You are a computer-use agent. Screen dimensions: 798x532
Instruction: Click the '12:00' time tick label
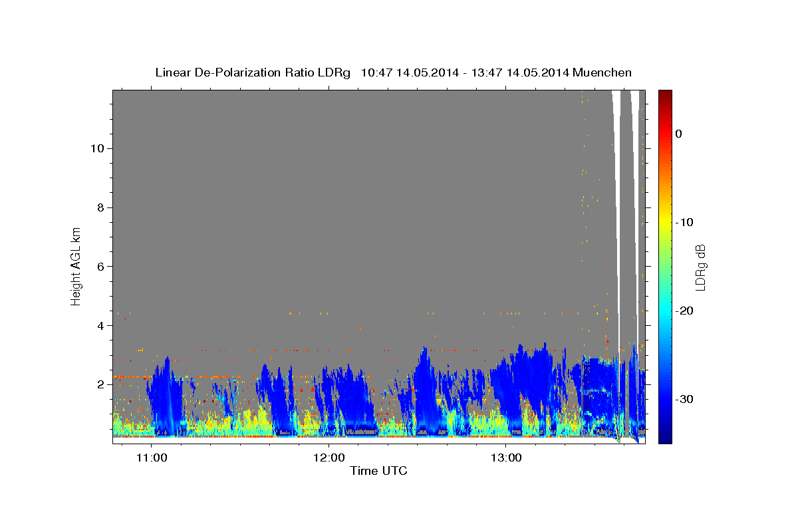coord(329,458)
